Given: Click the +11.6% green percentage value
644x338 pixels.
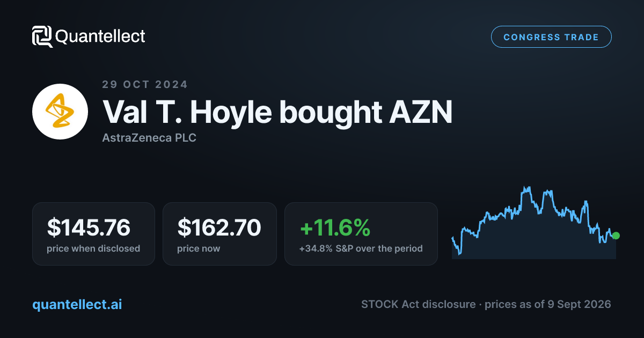Looking at the screenshot, I should tap(335, 228).
